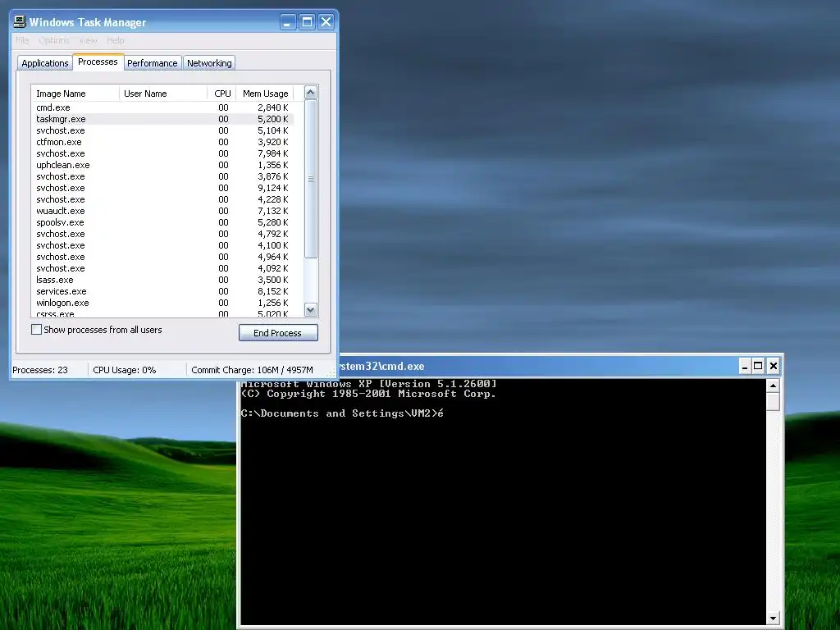840x630 pixels.
Task: Select the services.exe process row
Action: (163, 291)
